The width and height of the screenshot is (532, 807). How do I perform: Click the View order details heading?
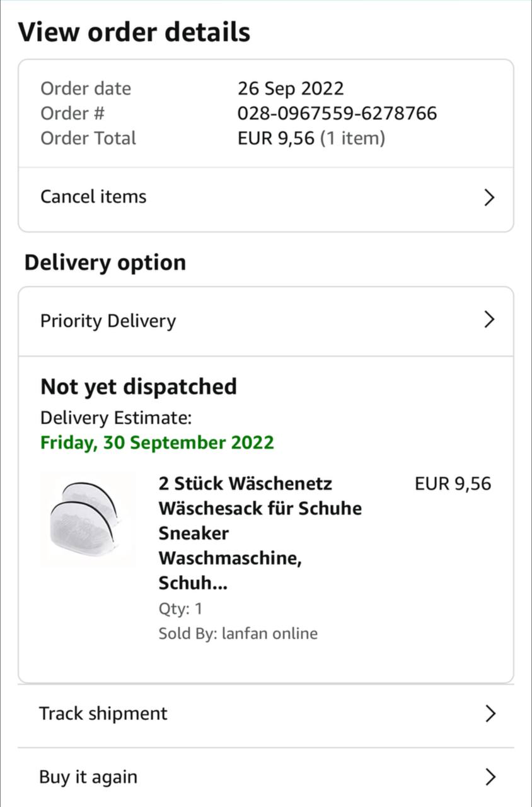point(134,32)
